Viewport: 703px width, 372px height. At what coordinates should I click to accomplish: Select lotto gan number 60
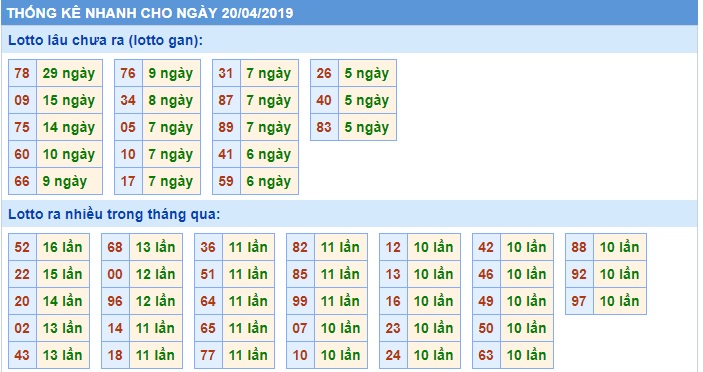(x=22, y=154)
